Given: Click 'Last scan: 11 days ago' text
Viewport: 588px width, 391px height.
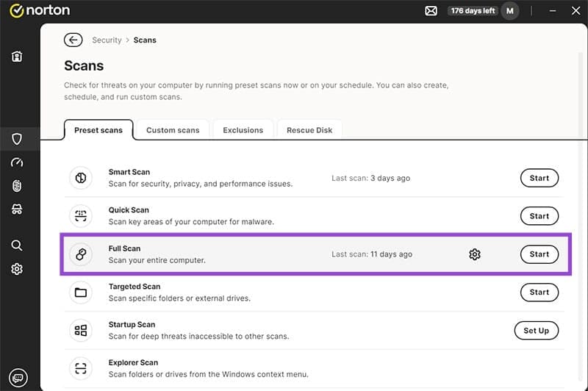Looking at the screenshot, I should (372, 254).
